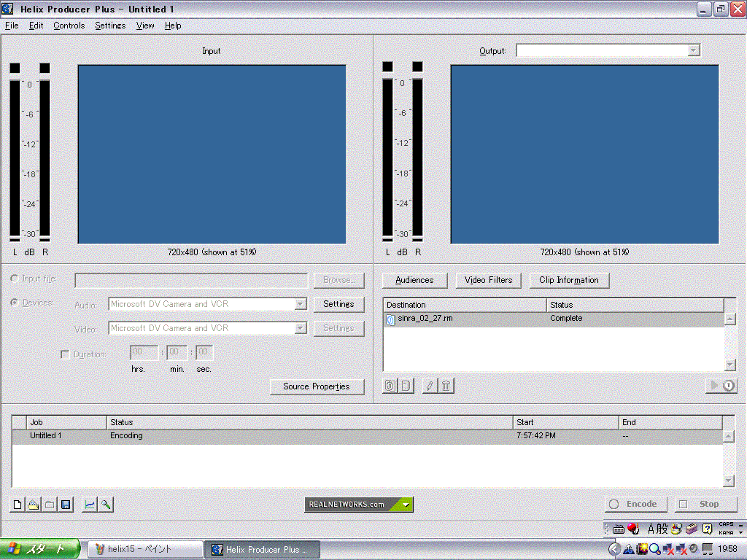This screenshot has width=747, height=560.
Task: Click the Source Properties button
Action: pos(317,386)
